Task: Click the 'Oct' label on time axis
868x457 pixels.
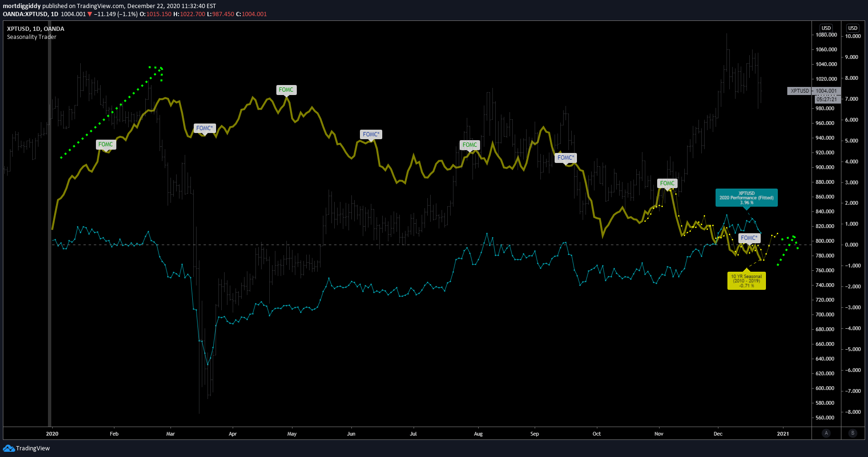Action: pyautogui.click(x=597, y=434)
